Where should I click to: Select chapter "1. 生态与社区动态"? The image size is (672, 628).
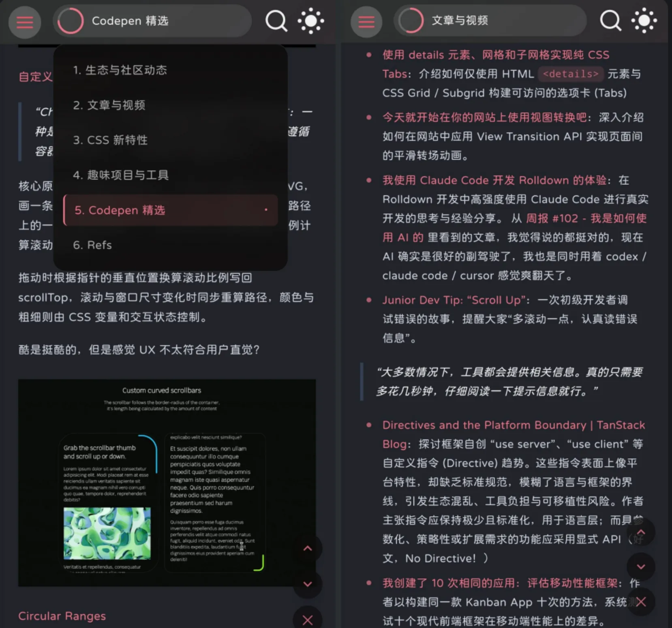coord(120,70)
